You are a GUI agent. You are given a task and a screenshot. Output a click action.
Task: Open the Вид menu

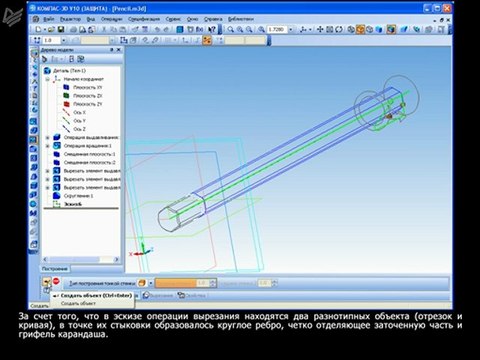pyautogui.click(x=91, y=19)
